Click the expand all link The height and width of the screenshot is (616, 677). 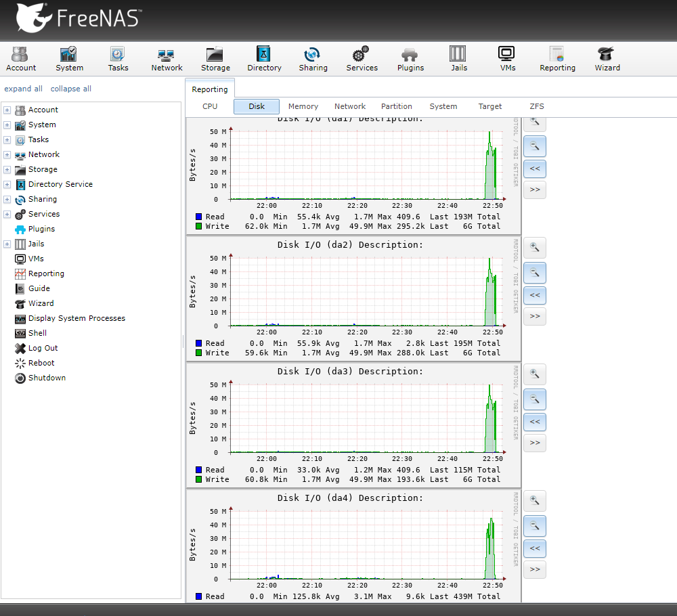[x=23, y=89]
